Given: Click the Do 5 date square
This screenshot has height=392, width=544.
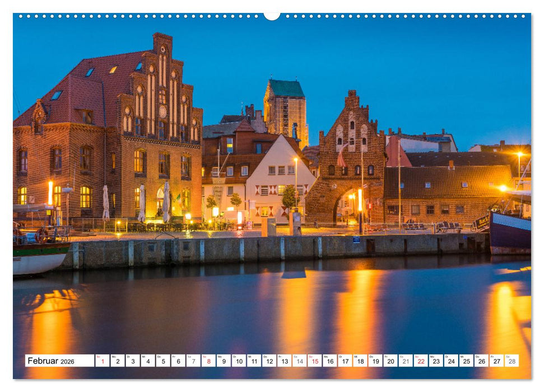Looking at the screenshot, I should [x=163, y=363].
